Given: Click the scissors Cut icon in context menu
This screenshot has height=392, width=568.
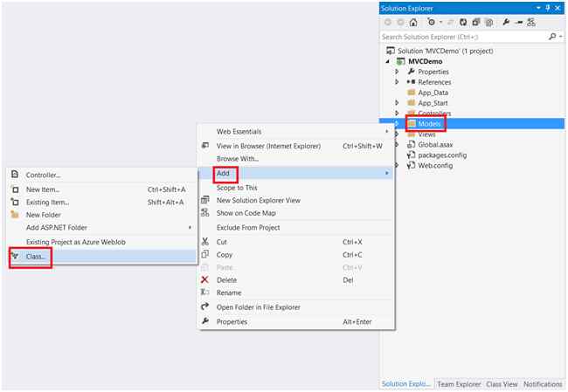Looking at the screenshot, I should coord(205,242).
